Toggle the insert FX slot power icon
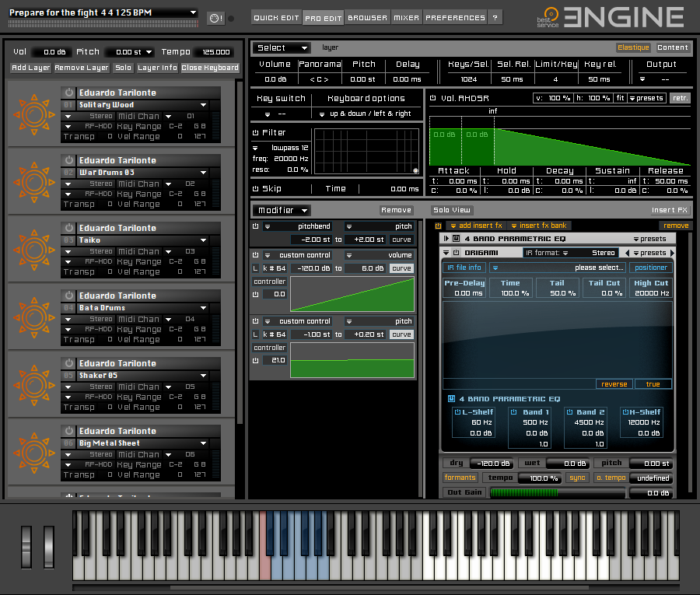 coord(438,226)
